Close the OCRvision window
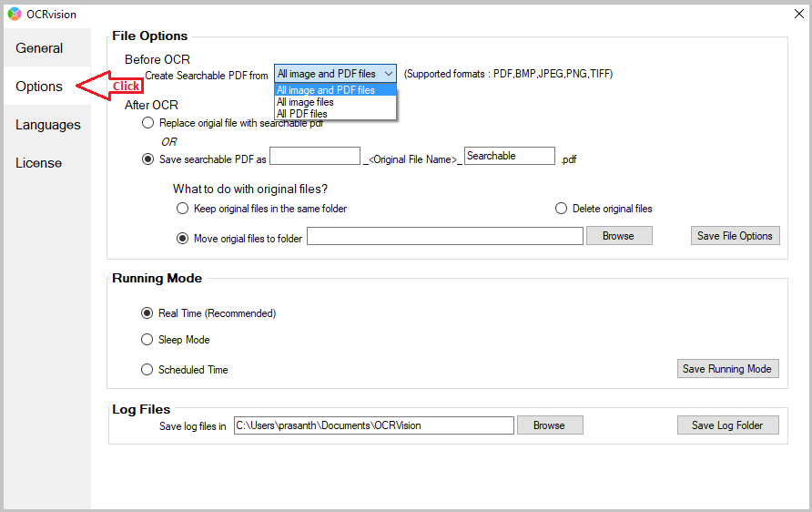The height and width of the screenshot is (512, 812). pos(799,14)
